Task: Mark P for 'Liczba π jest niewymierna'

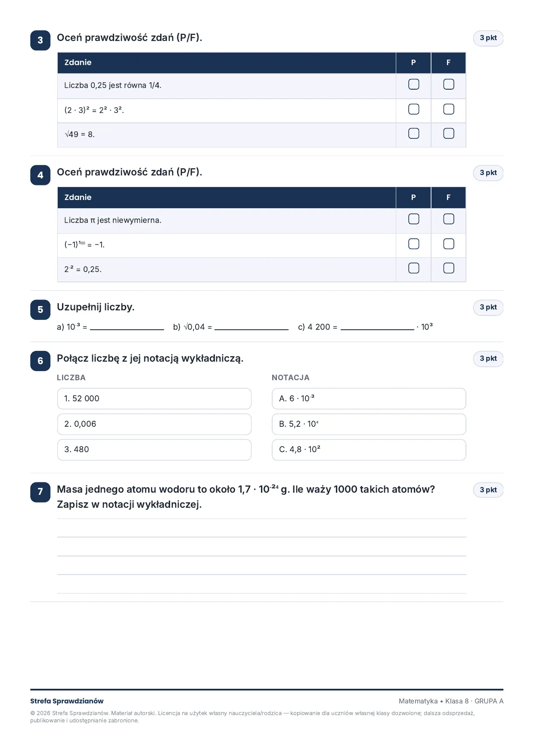Action: tap(413, 219)
